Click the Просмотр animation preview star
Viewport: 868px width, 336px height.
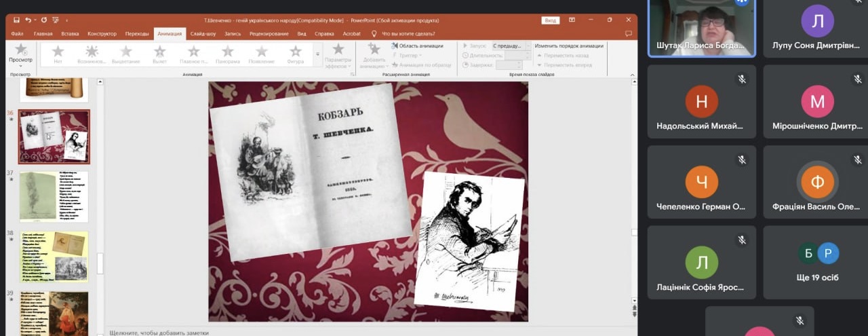coord(20,50)
